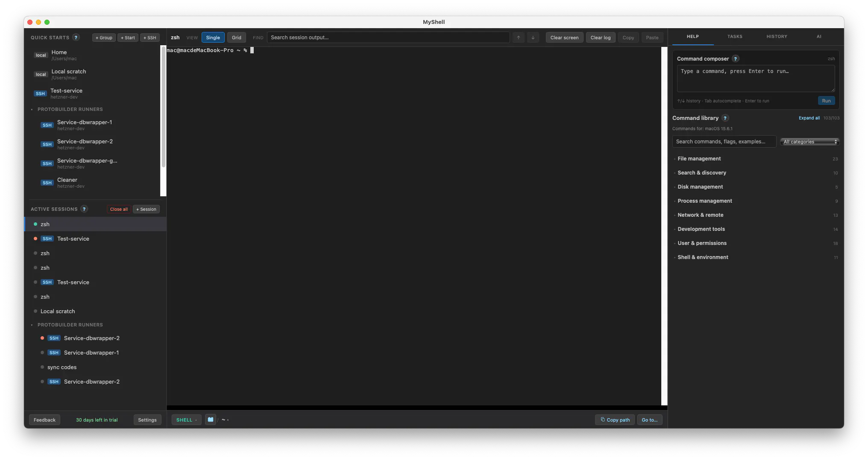The height and width of the screenshot is (460, 868).
Task: Jump to previous search match with up arrow
Action: pyautogui.click(x=519, y=38)
